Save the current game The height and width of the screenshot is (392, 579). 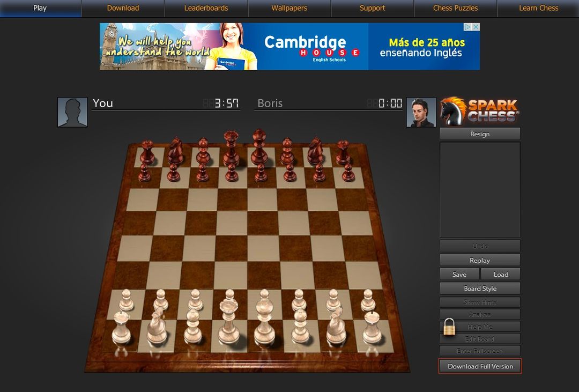click(459, 274)
